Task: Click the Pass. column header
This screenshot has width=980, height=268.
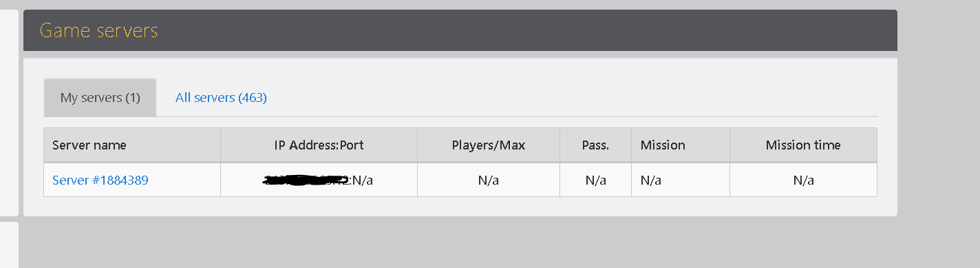Action: point(595,145)
